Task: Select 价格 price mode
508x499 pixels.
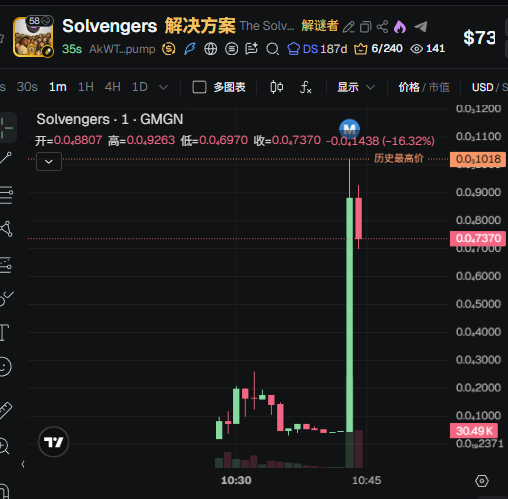Action: [x=409, y=87]
